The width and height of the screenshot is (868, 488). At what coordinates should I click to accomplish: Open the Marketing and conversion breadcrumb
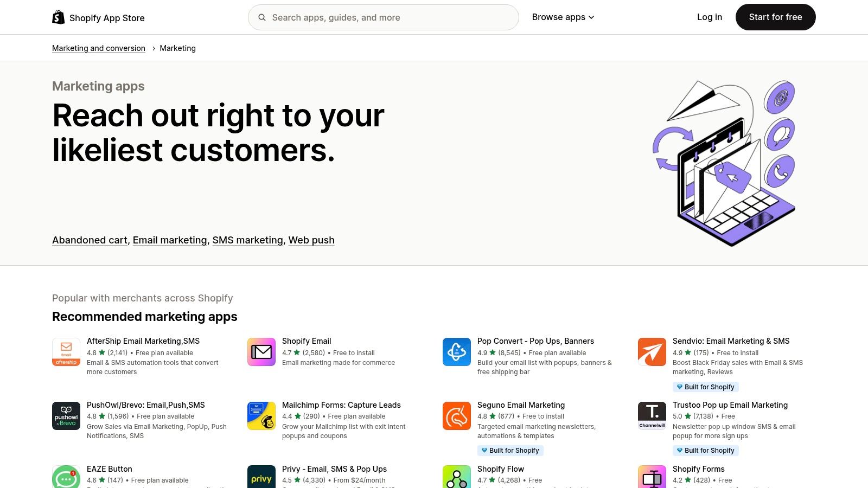click(x=98, y=48)
